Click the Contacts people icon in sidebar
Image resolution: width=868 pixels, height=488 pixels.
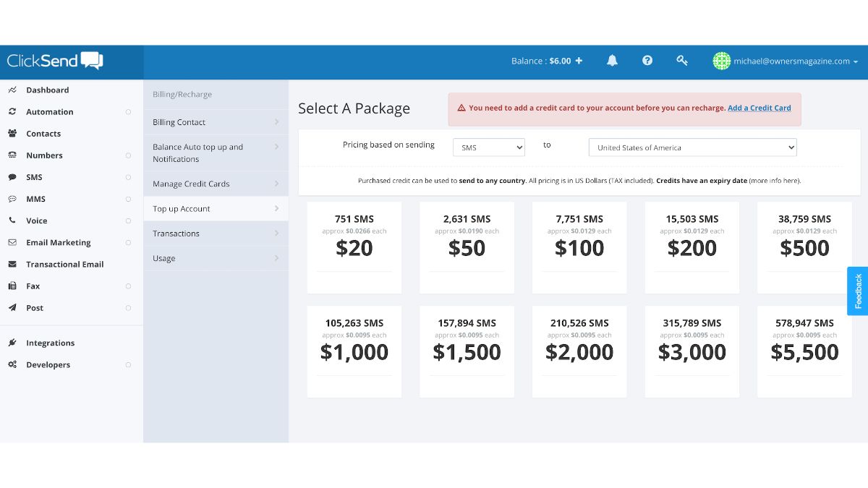tap(12, 134)
